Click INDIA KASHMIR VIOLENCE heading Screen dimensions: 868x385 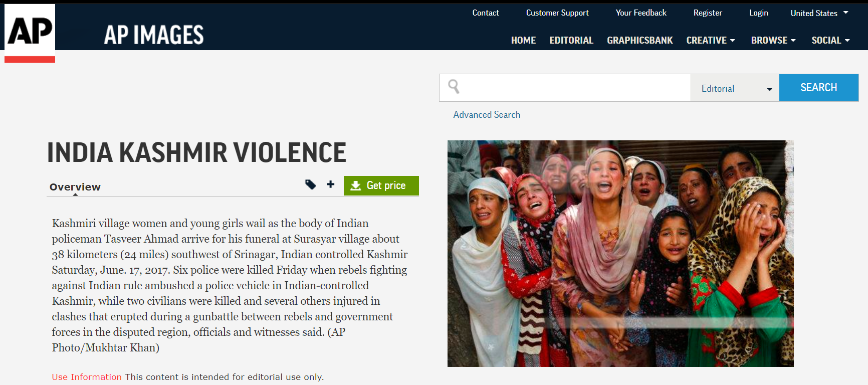tap(196, 152)
